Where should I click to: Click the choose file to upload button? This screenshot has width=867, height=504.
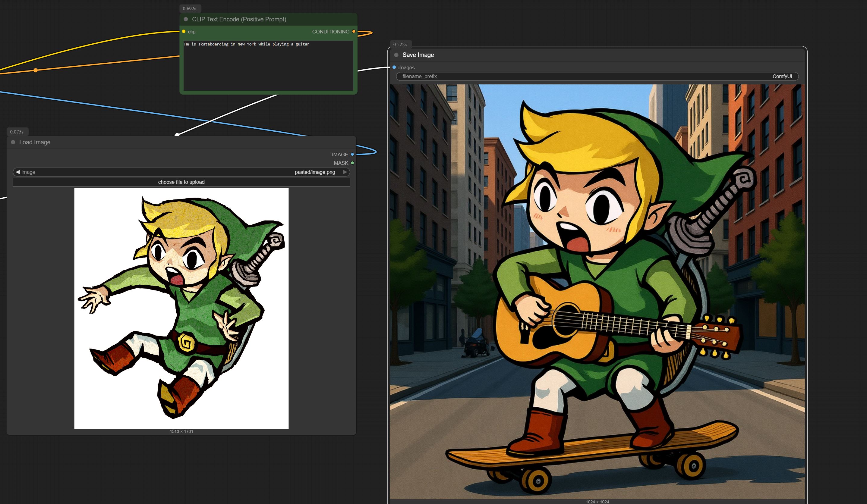(181, 182)
